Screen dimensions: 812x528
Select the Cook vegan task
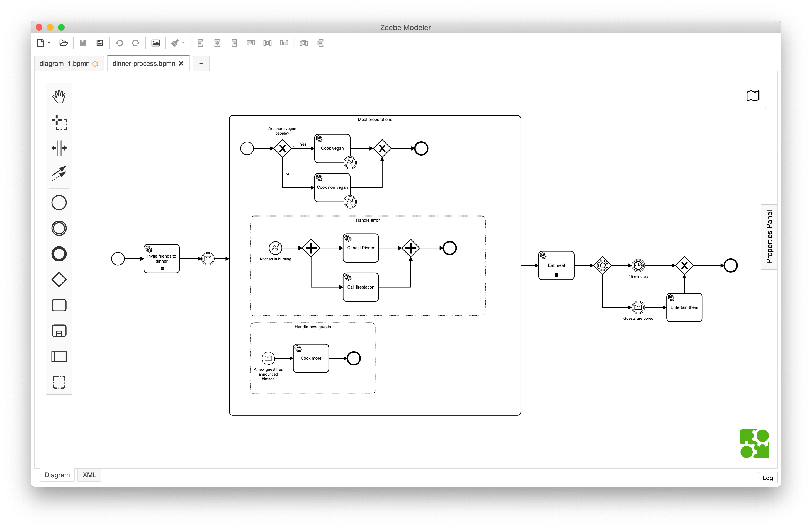[x=332, y=149]
